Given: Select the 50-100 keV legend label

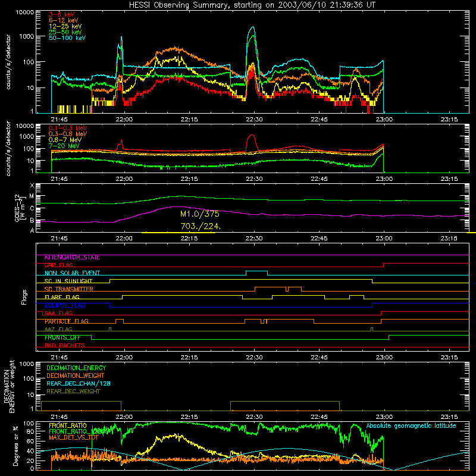Looking at the screenshot, I should [x=67, y=38].
